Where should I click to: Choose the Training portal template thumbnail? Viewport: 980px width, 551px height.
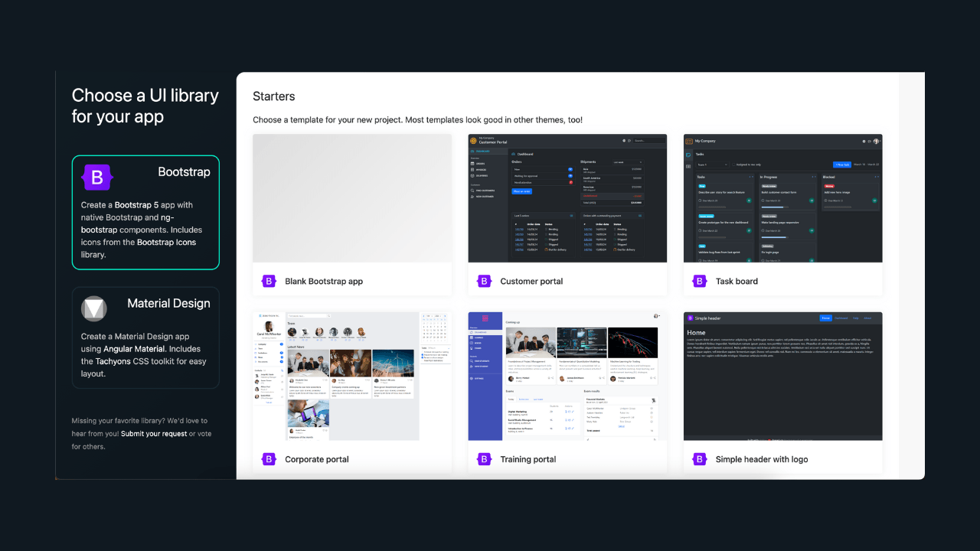click(x=567, y=376)
